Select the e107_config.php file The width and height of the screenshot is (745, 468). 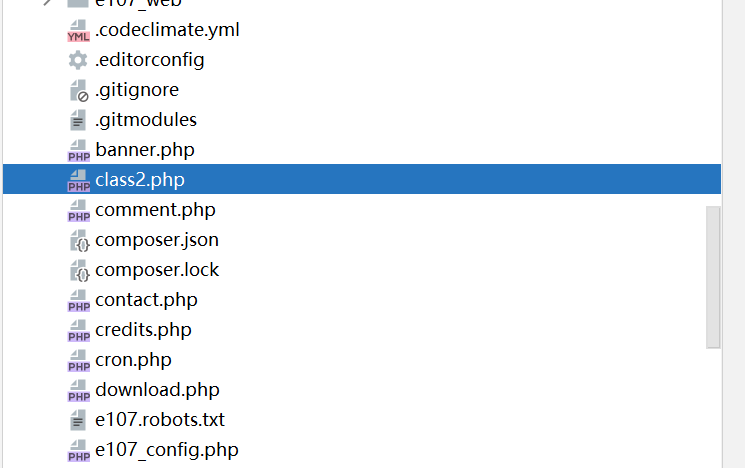[x=166, y=450]
